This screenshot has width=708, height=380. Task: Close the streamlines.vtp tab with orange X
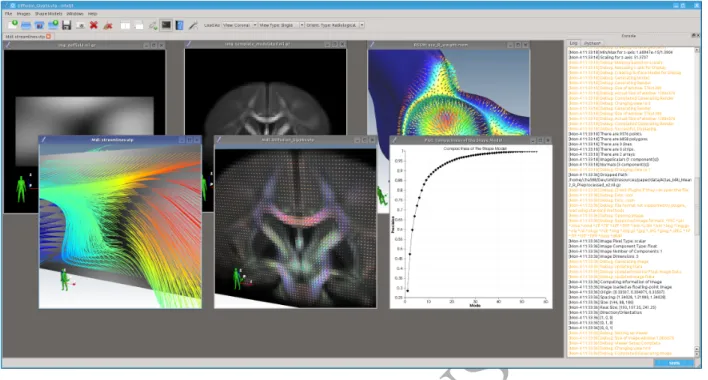(x=49, y=36)
